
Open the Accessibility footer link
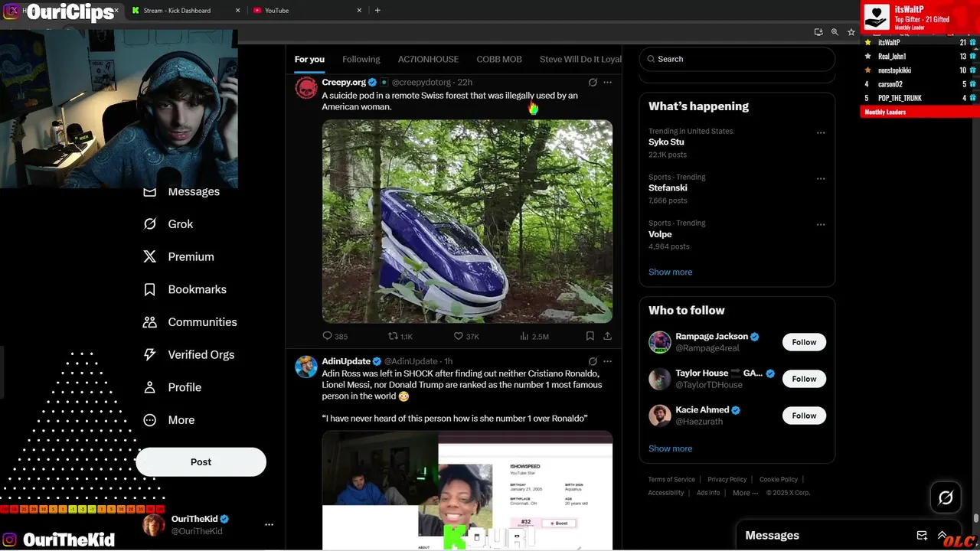tap(666, 493)
